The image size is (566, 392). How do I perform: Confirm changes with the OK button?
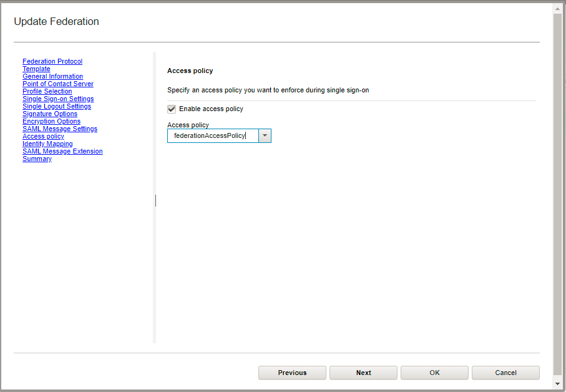coord(434,373)
